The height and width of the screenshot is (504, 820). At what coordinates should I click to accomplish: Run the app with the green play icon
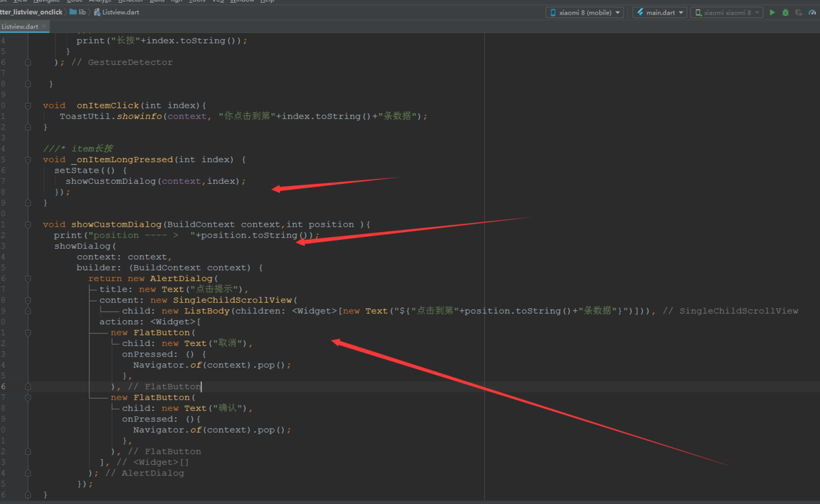tap(772, 13)
